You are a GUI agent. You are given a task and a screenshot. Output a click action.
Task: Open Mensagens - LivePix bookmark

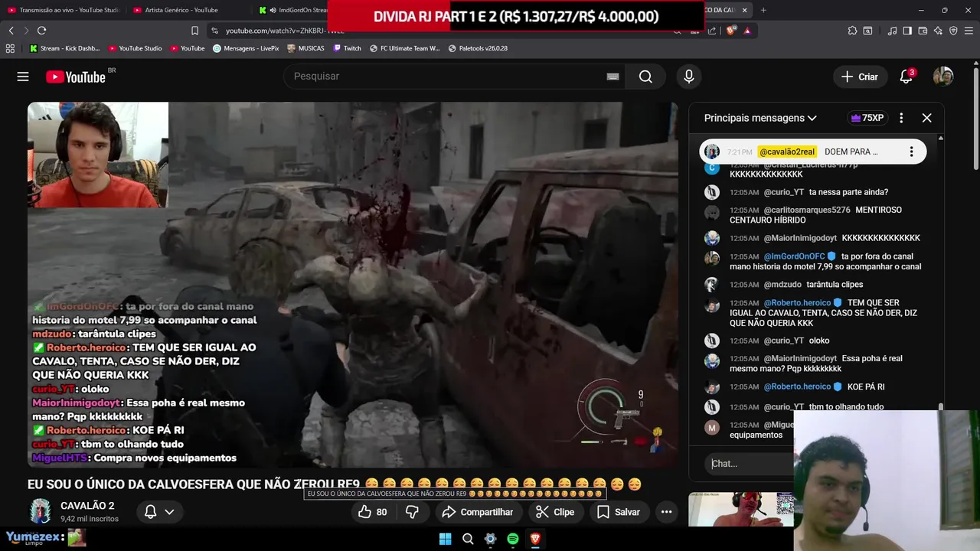click(246, 48)
